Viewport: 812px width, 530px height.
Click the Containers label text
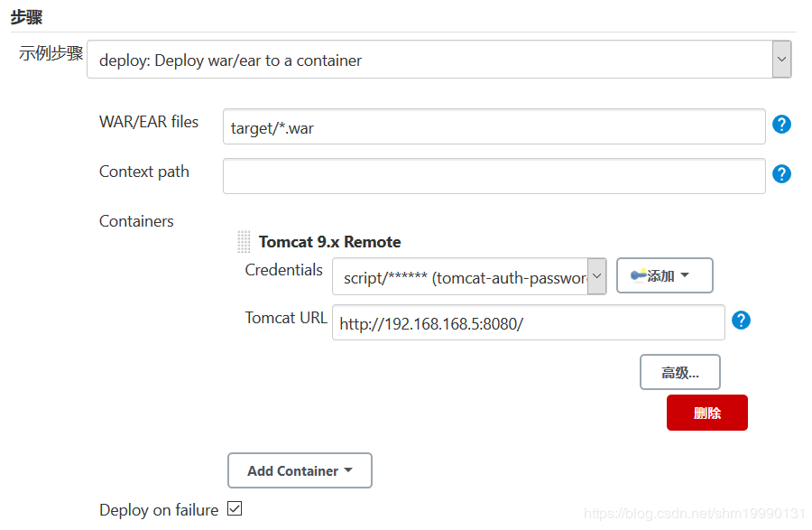click(x=136, y=221)
